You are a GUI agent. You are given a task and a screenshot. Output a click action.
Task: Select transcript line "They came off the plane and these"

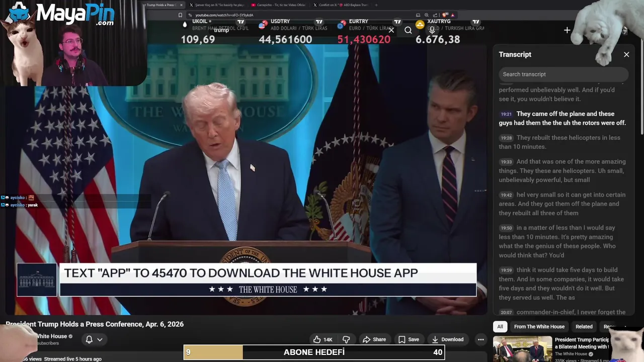pos(566,114)
